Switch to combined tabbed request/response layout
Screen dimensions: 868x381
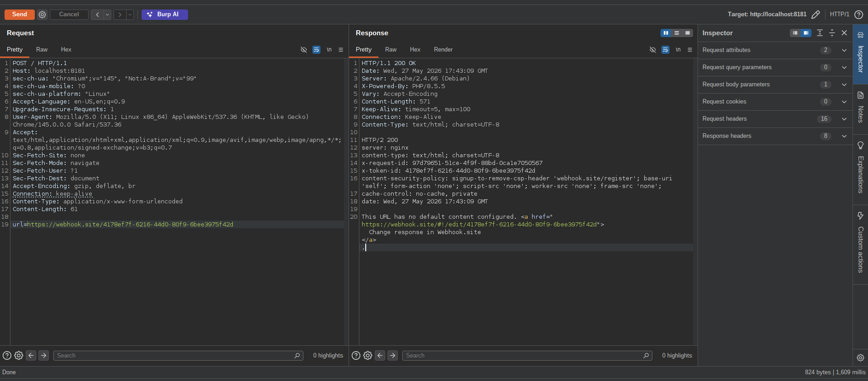tap(688, 33)
